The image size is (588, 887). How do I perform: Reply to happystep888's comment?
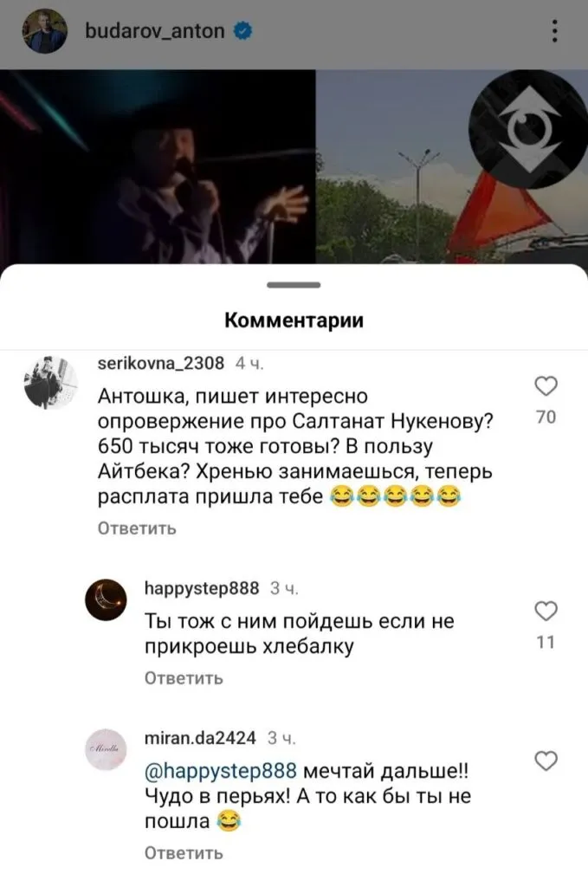[184, 677]
